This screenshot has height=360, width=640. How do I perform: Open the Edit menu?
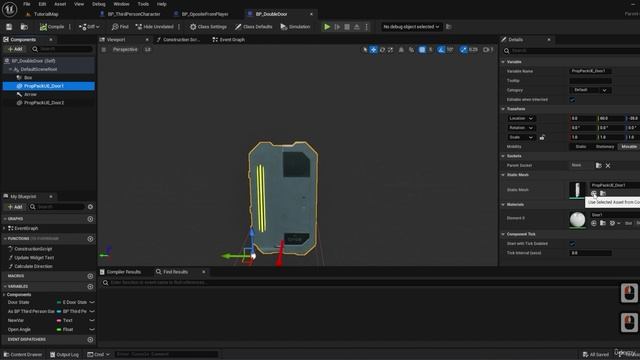point(42,4)
